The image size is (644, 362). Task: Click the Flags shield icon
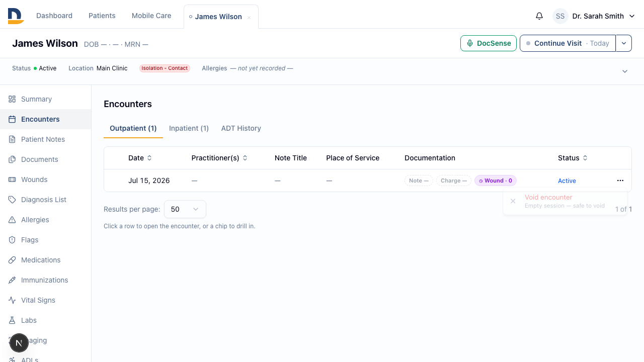(x=12, y=240)
